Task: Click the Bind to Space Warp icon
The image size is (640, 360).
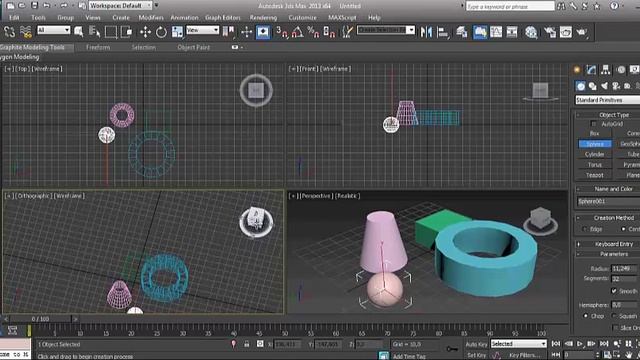Action: coord(26,32)
